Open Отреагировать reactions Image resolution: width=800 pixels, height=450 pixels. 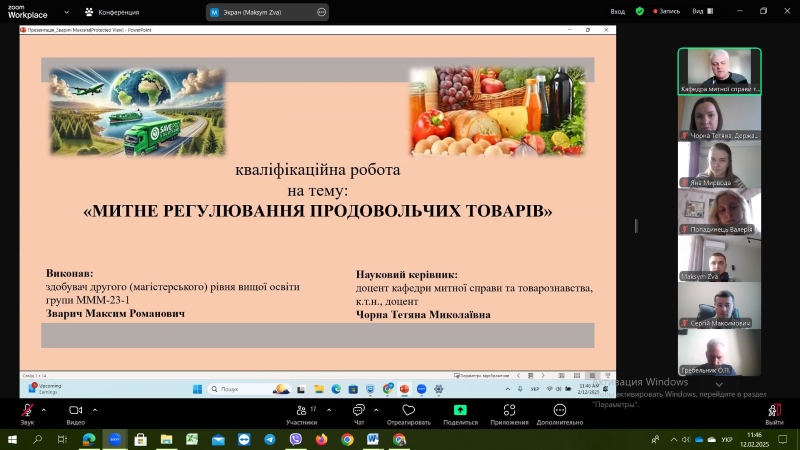(409, 414)
